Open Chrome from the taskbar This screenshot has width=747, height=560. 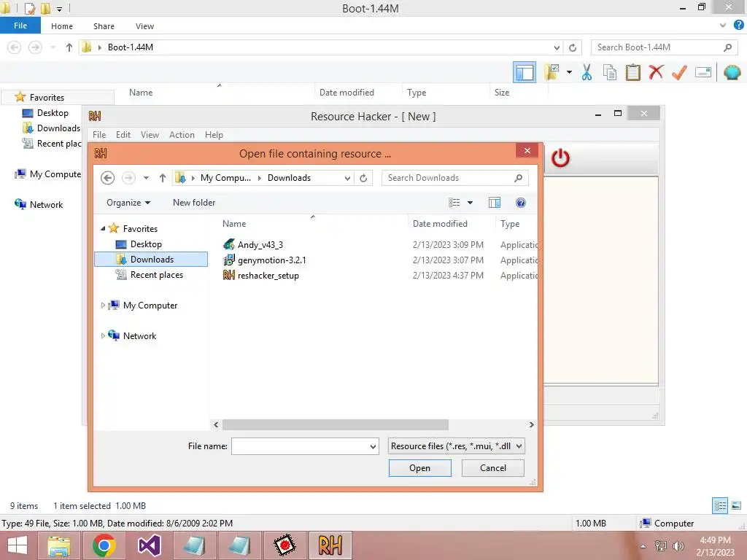104,545
